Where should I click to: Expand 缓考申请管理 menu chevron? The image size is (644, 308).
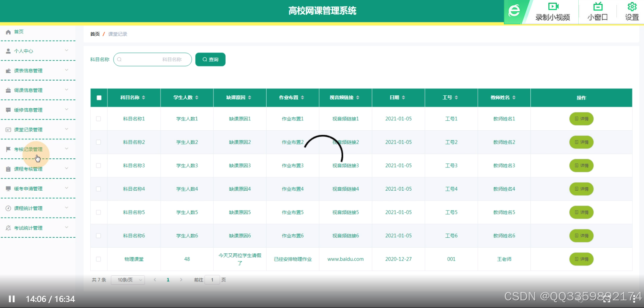[x=66, y=188]
